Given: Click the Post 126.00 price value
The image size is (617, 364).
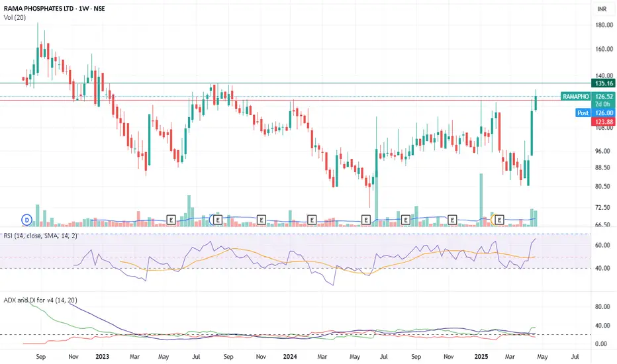Looking at the screenshot, I should pyautogui.click(x=604, y=113).
